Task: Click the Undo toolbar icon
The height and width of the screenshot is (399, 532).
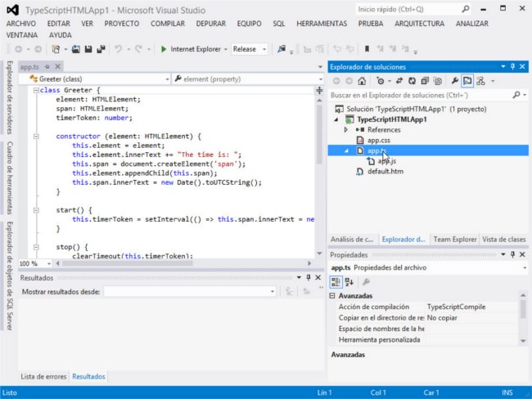Action: point(118,49)
